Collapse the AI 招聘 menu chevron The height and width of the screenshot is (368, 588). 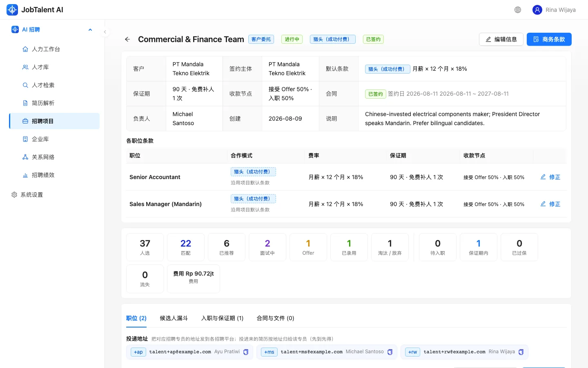coord(90,29)
